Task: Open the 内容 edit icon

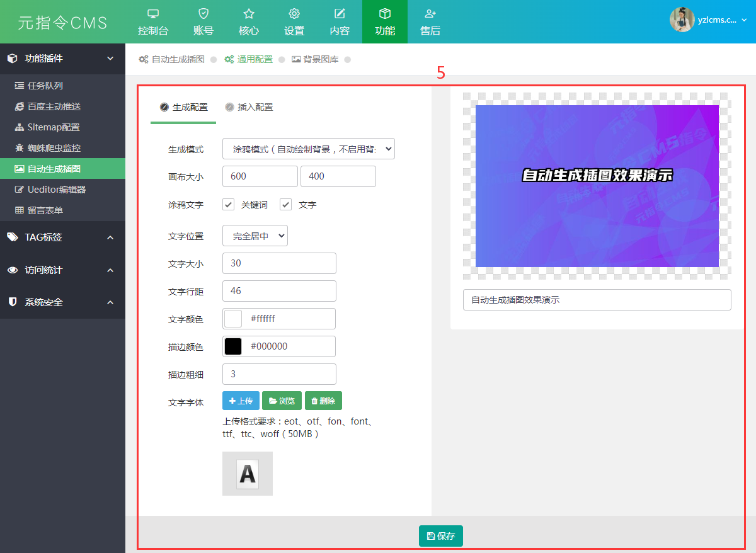Action: click(340, 14)
